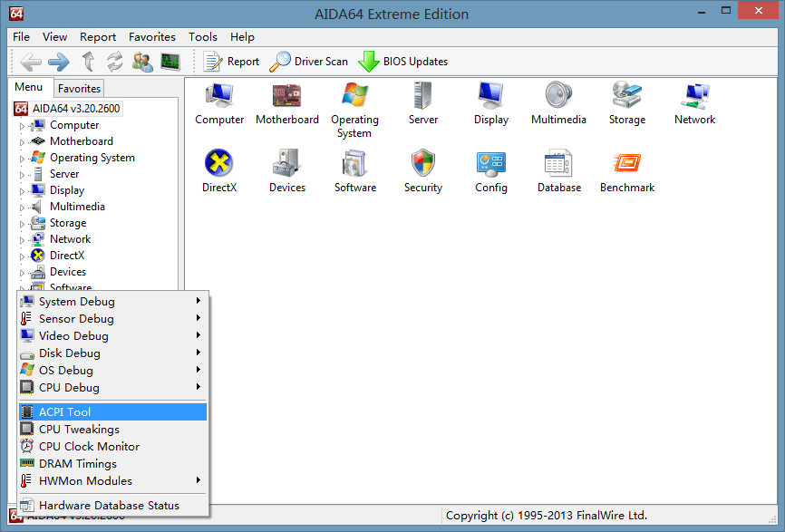Open the Help menu
785x532 pixels.
coord(242,37)
